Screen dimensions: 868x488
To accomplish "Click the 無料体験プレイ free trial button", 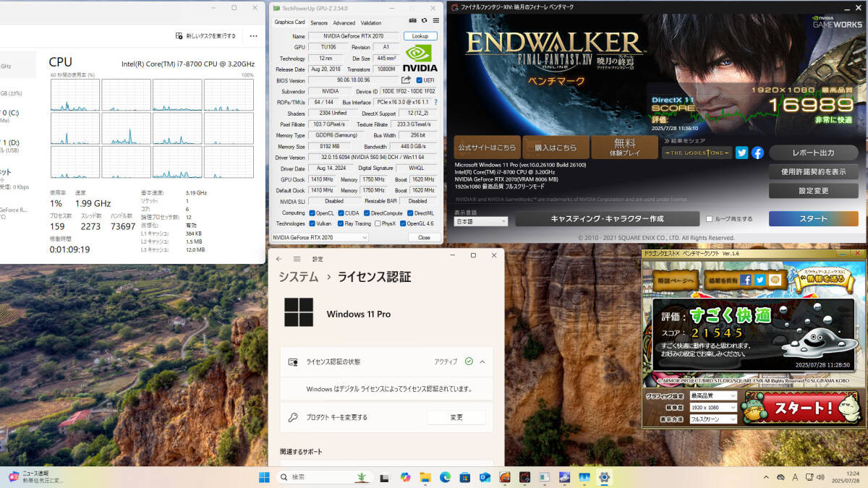I will pos(624,147).
